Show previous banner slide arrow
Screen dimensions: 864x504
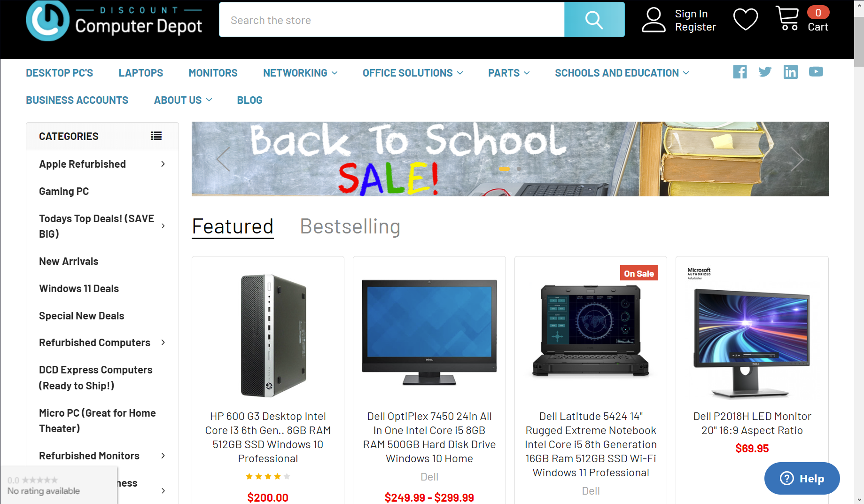coord(223,159)
